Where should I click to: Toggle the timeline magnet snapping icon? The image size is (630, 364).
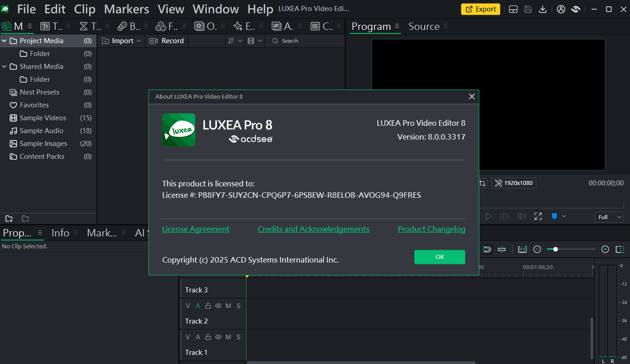pos(487,249)
